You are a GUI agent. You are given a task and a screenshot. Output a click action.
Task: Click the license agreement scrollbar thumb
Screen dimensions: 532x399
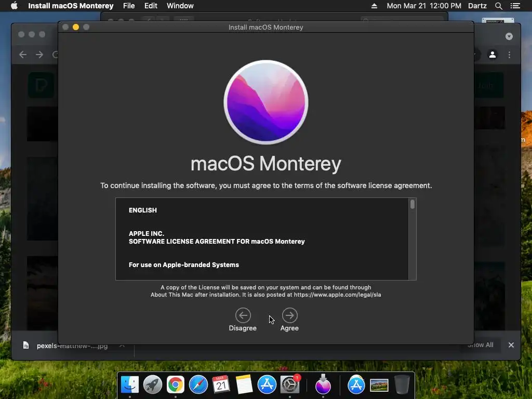tap(412, 204)
